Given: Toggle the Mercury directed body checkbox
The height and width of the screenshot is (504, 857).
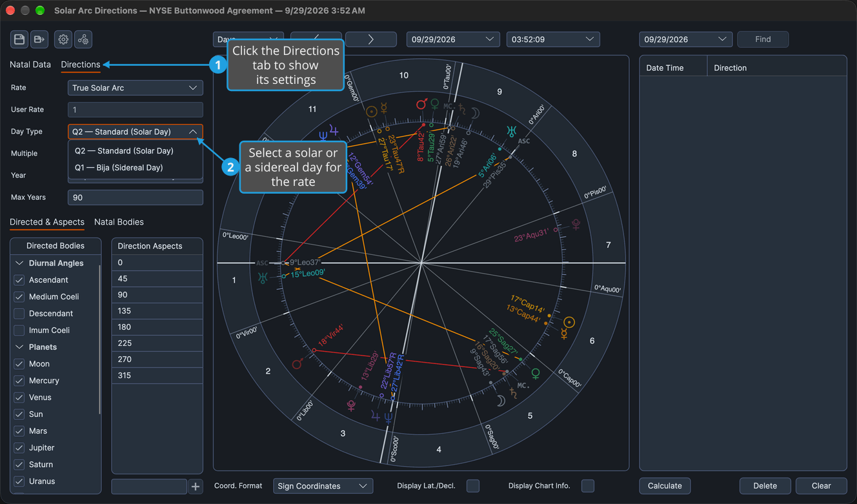Looking at the screenshot, I should pyautogui.click(x=19, y=381).
